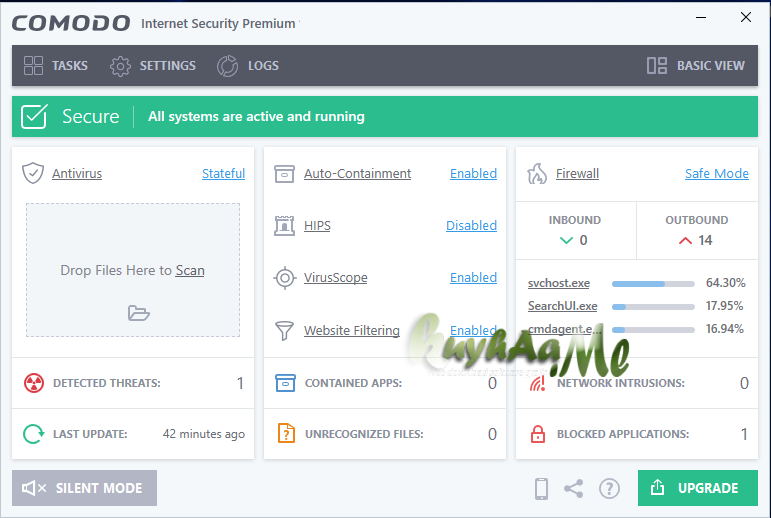Toggle Website Filtering Enabled status
Image resolution: width=771 pixels, height=518 pixels.
point(474,331)
